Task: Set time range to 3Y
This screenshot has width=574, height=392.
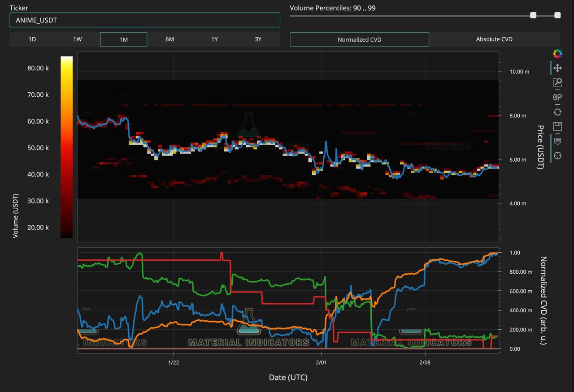Action: pos(258,39)
